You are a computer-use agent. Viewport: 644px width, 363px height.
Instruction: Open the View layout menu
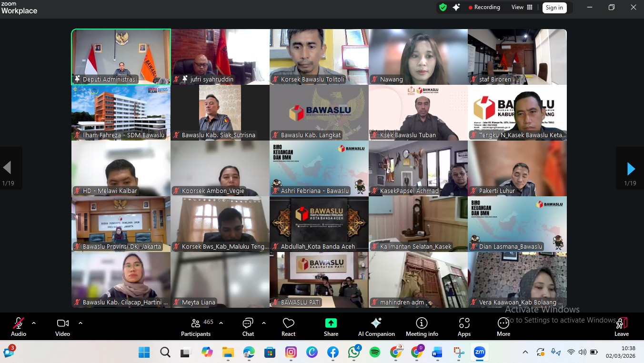(x=522, y=7)
